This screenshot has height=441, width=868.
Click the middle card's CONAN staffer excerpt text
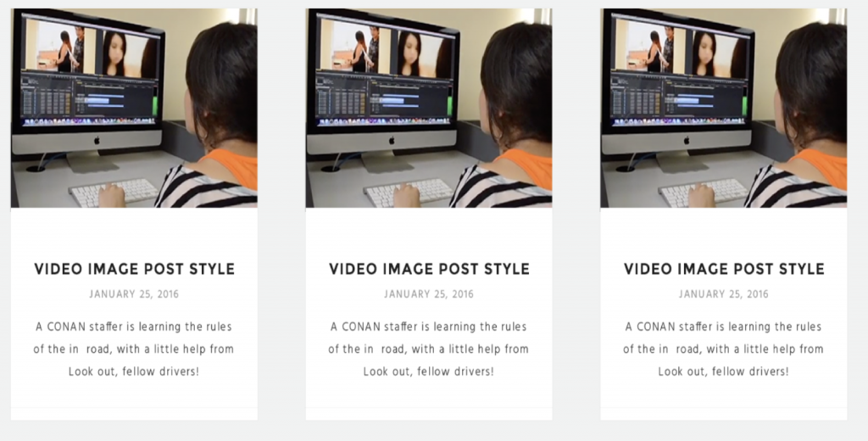coord(429,349)
